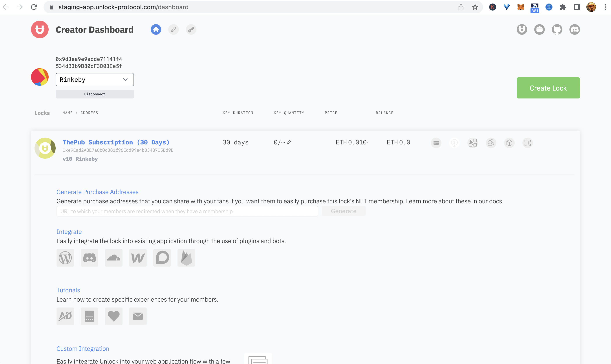Open the ThePub Subscription lock link
This screenshot has height=364, width=611.
pyautogui.click(x=116, y=142)
